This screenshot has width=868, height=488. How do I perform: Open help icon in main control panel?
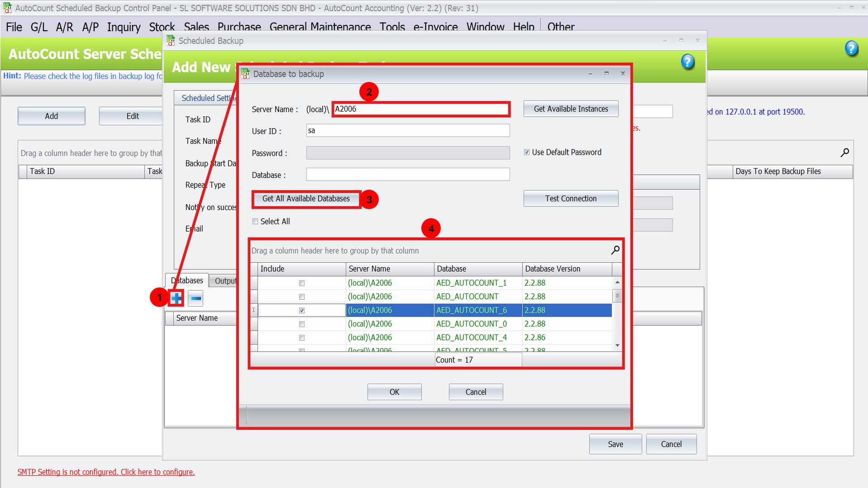pyautogui.click(x=851, y=48)
